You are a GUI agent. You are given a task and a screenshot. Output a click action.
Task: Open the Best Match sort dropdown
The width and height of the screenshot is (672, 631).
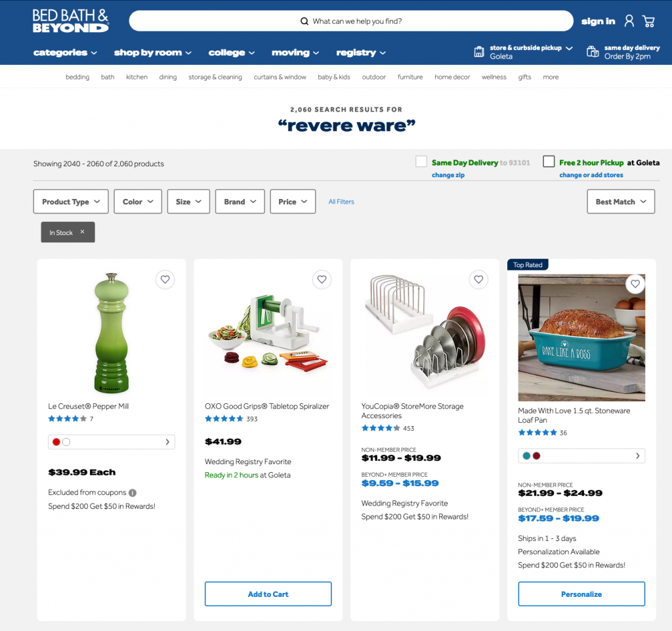tap(621, 202)
